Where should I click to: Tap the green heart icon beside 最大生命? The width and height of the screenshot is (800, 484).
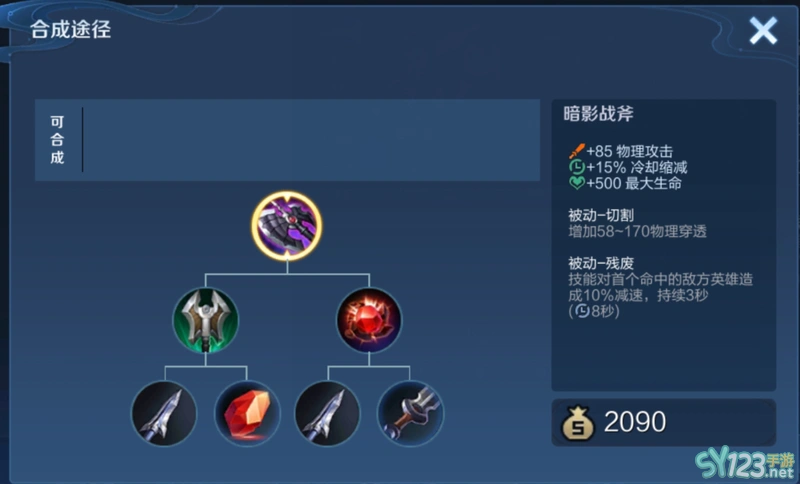577,183
